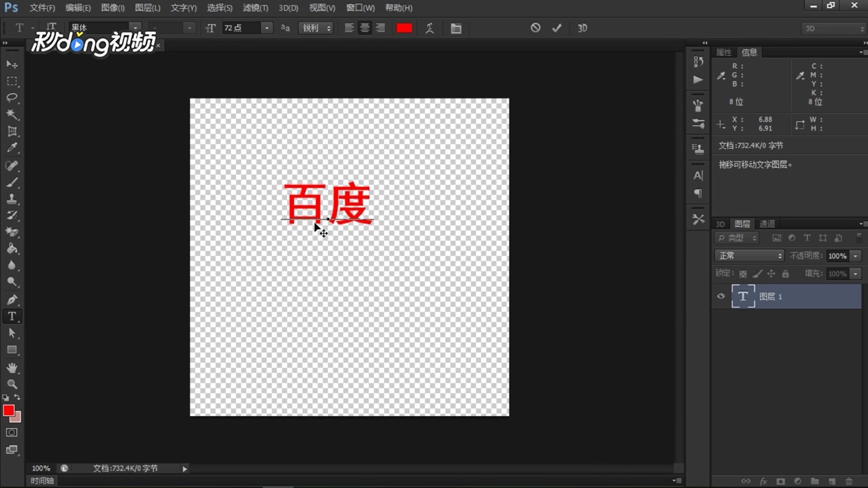Select the Horizontal Type tool
Viewport: 868px width, 488px height.
click(x=12, y=316)
